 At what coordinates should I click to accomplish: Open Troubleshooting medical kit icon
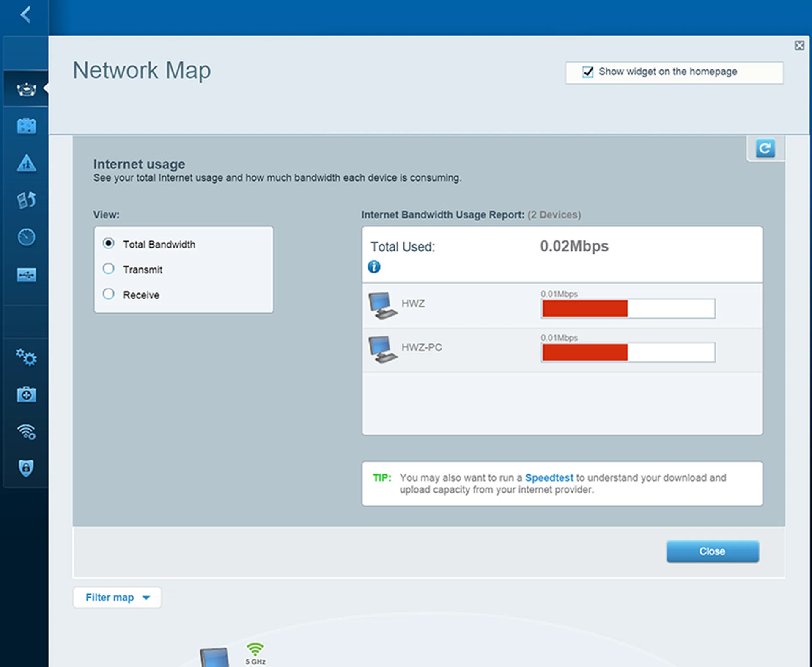pyautogui.click(x=26, y=394)
